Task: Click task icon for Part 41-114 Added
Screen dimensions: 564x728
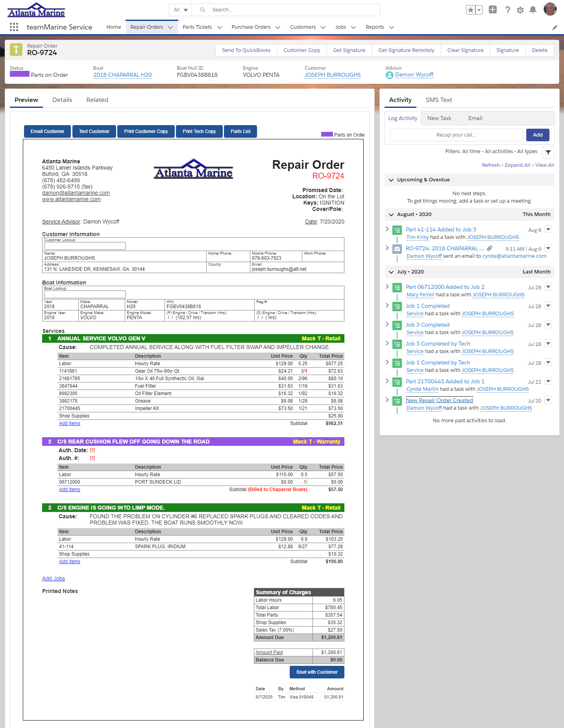Action: click(397, 230)
